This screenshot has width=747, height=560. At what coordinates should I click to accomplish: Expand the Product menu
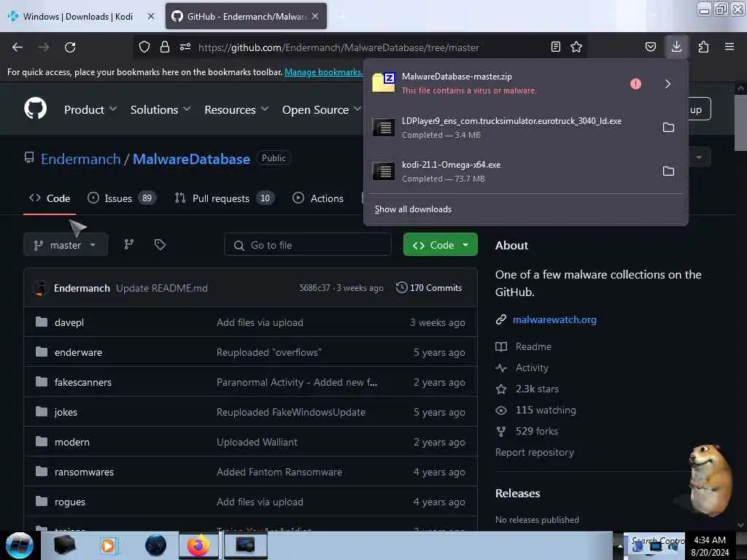pyautogui.click(x=90, y=109)
